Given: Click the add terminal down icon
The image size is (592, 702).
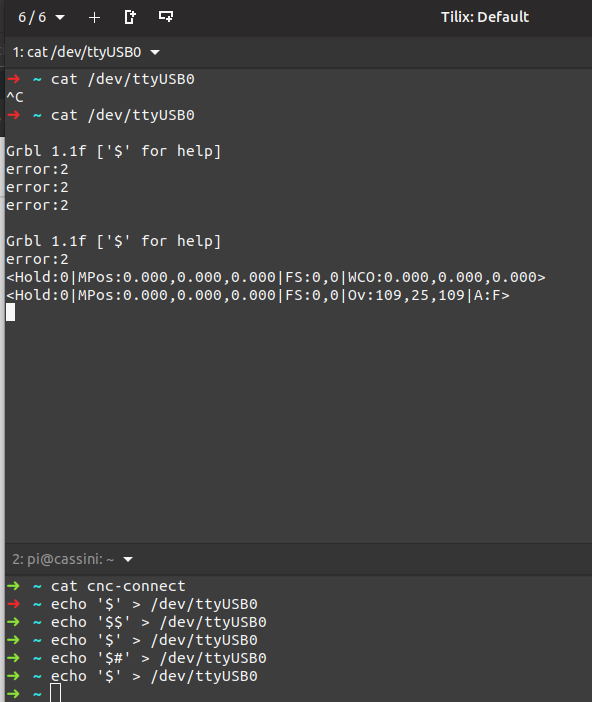Looking at the screenshot, I should (166, 17).
